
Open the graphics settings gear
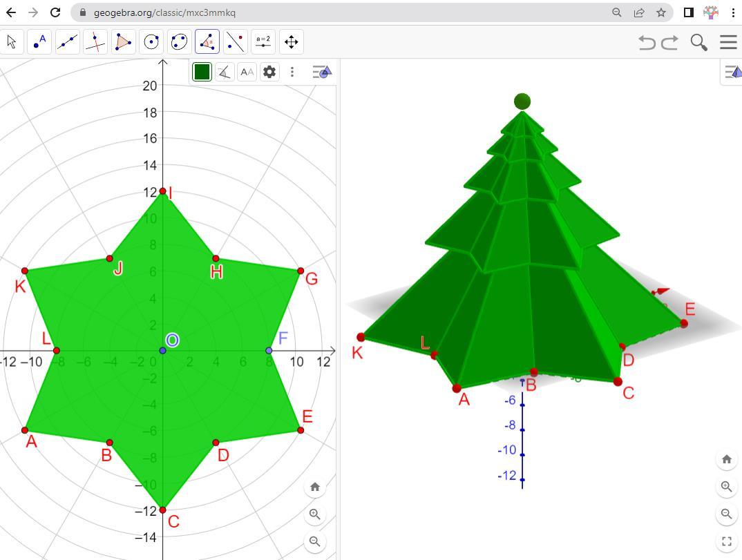click(269, 72)
